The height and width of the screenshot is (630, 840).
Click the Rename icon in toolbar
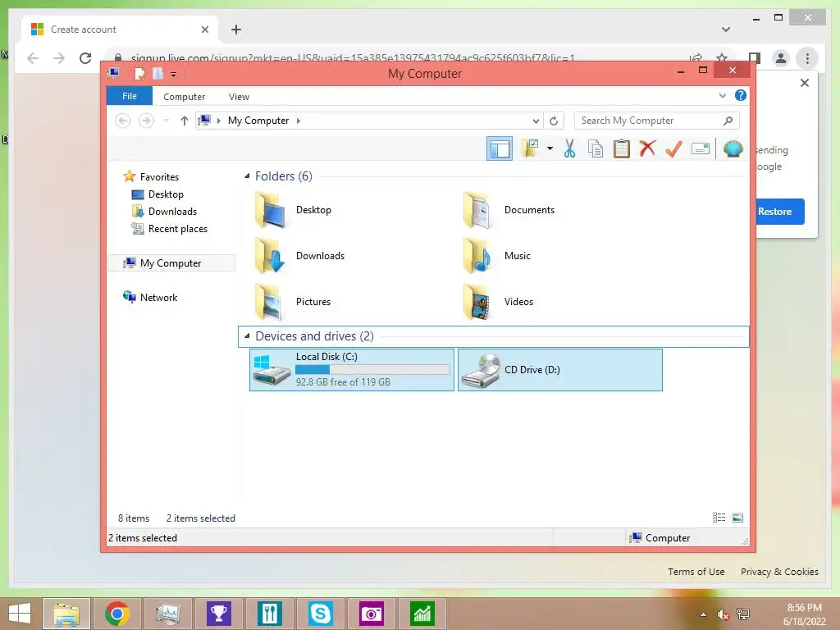(701, 148)
